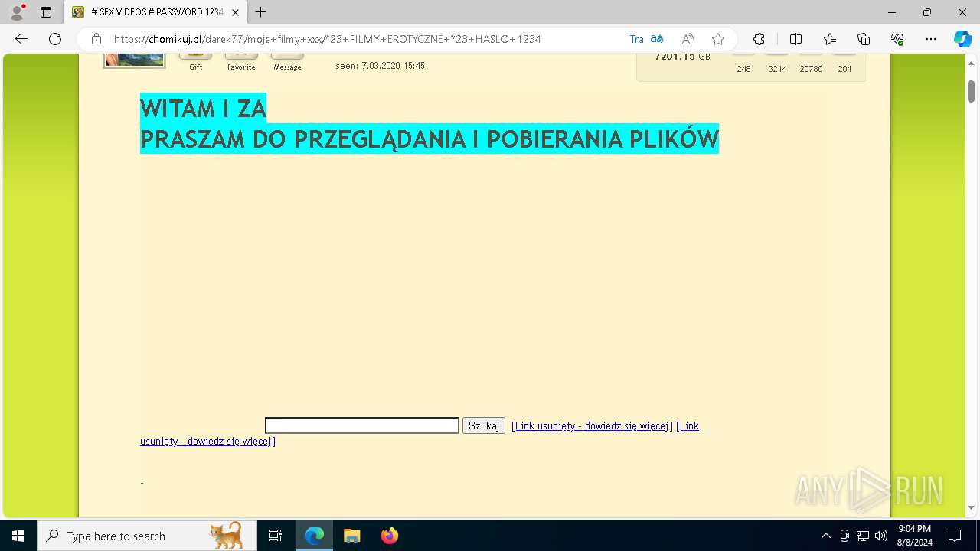Open the notification center icon
This screenshot has height=551, width=980.
955,536
